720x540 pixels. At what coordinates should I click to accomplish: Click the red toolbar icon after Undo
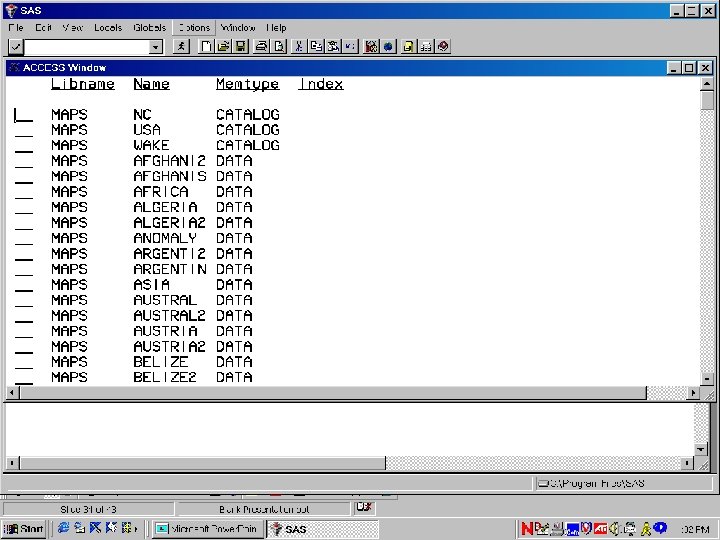371,46
